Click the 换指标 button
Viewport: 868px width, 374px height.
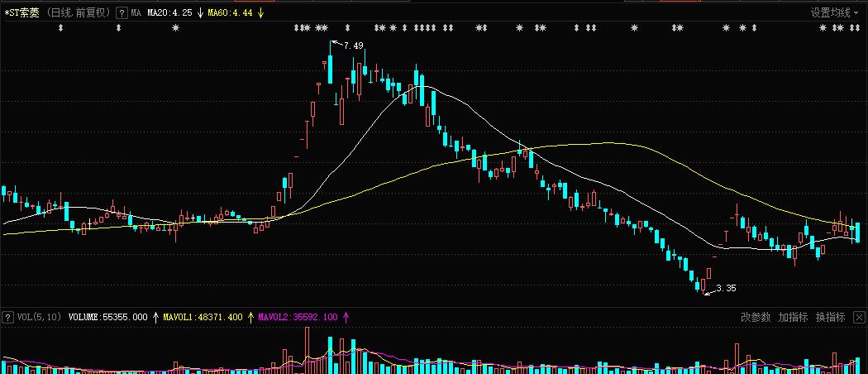tap(830, 317)
